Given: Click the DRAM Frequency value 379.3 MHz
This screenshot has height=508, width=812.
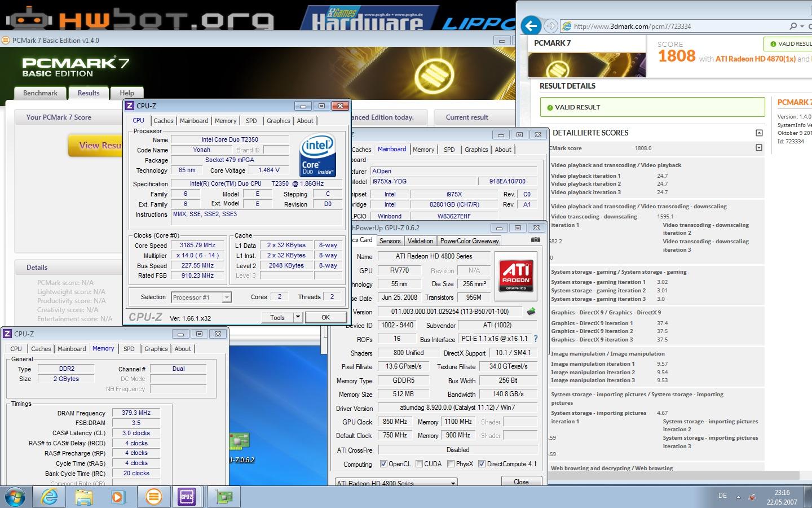Looking at the screenshot, I should 136,413.
